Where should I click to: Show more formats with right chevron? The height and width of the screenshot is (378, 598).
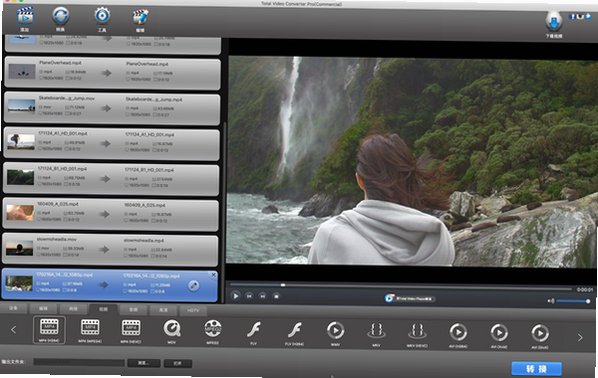coord(580,337)
